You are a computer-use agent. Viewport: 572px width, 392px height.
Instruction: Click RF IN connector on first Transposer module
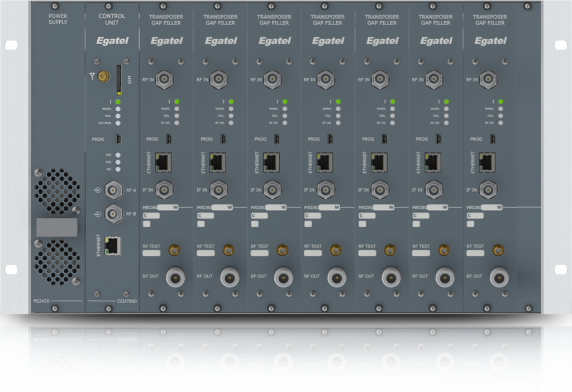[x=166, y=80]
